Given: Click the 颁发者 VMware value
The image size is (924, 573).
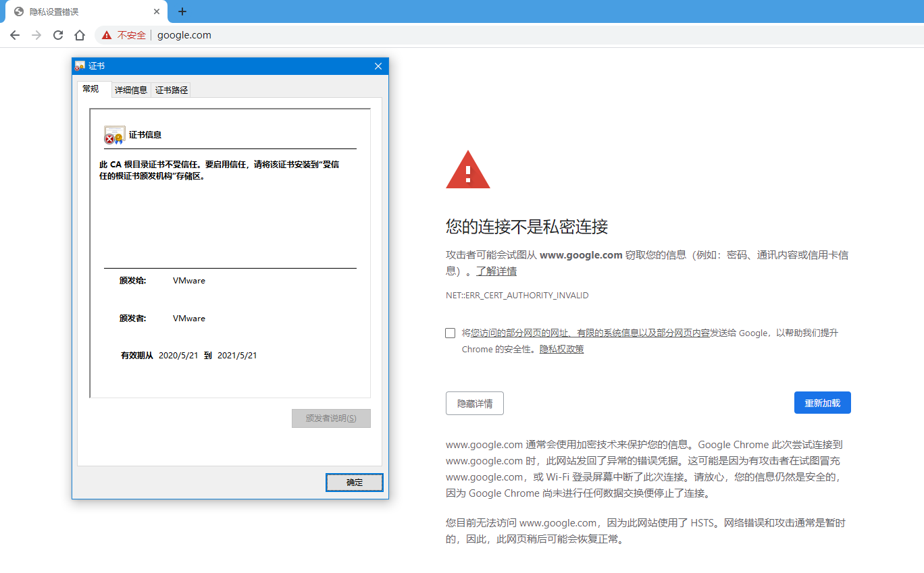Looking at the screenshot, I should tap(189, 319).
